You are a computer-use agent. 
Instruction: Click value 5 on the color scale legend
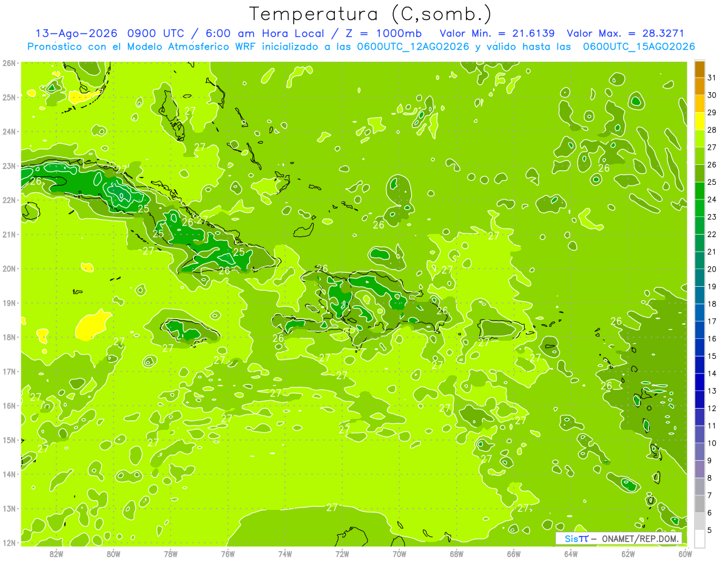click(710, 530)
